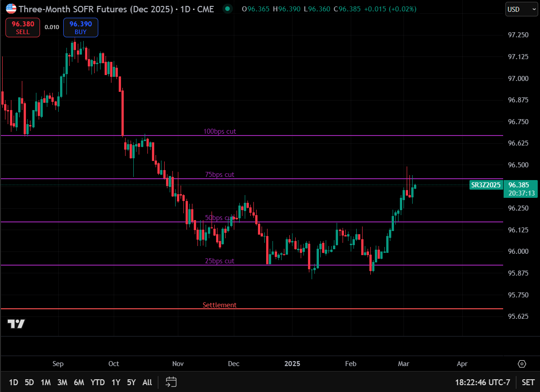Click the SR3Z2025 price label

click(x=485, y=185)
